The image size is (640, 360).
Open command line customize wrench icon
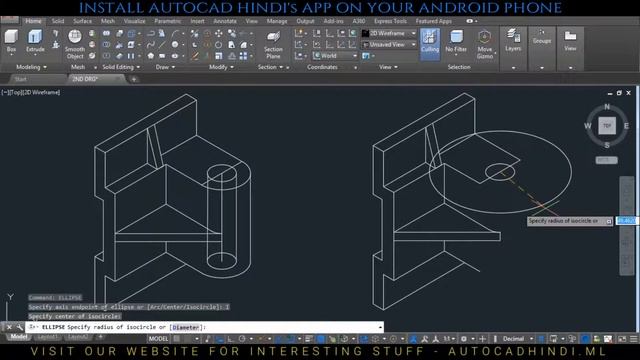click(19, 327)
